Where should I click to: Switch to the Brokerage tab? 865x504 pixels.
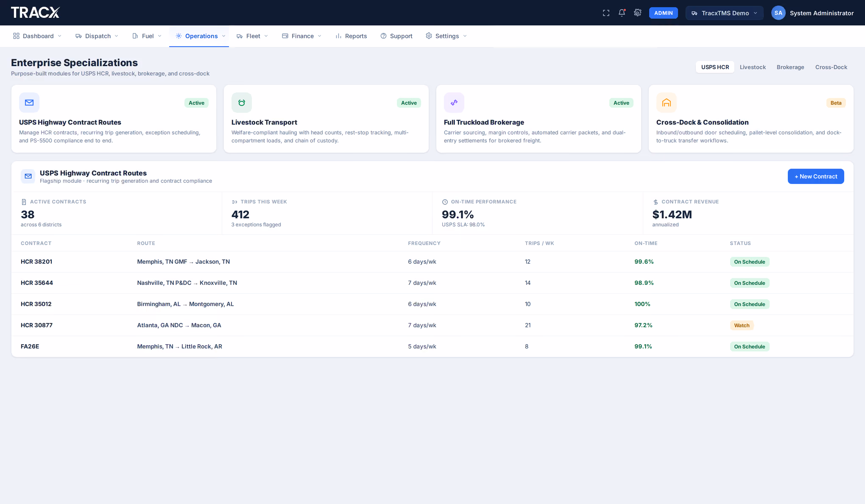[x=790, y=67]
